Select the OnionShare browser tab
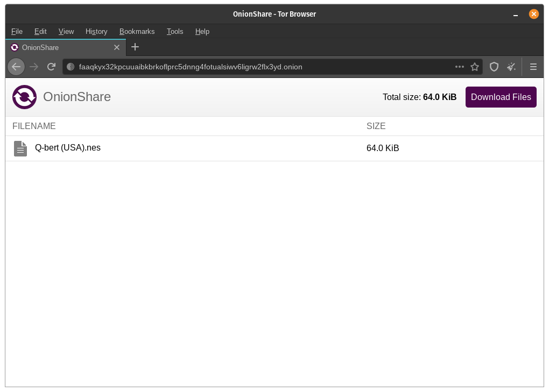Screen dimensions: 549x392 pos(59,47)
